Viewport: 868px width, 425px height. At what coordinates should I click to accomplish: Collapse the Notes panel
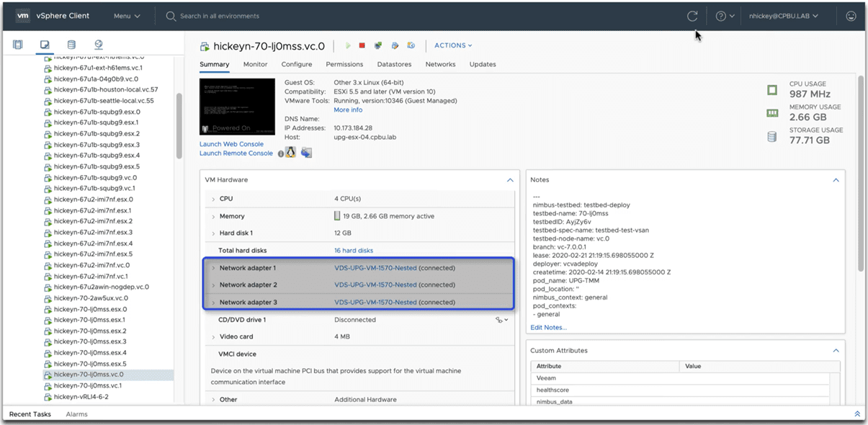click(836, 180)
